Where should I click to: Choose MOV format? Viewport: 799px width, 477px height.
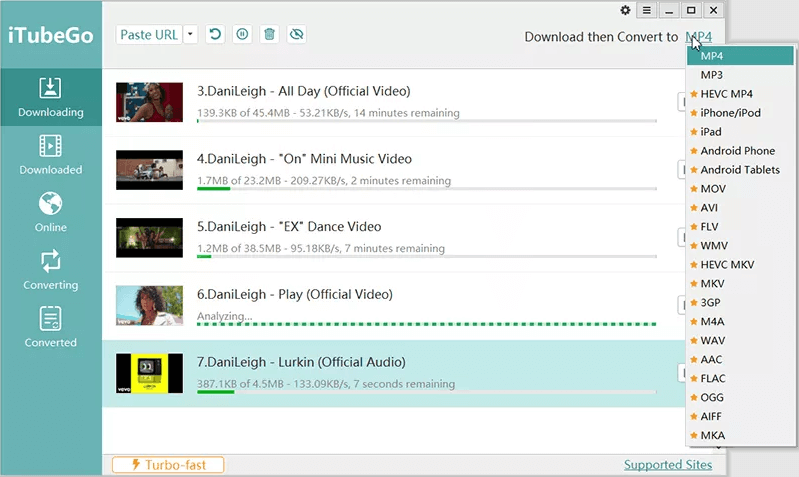(740, 189)
